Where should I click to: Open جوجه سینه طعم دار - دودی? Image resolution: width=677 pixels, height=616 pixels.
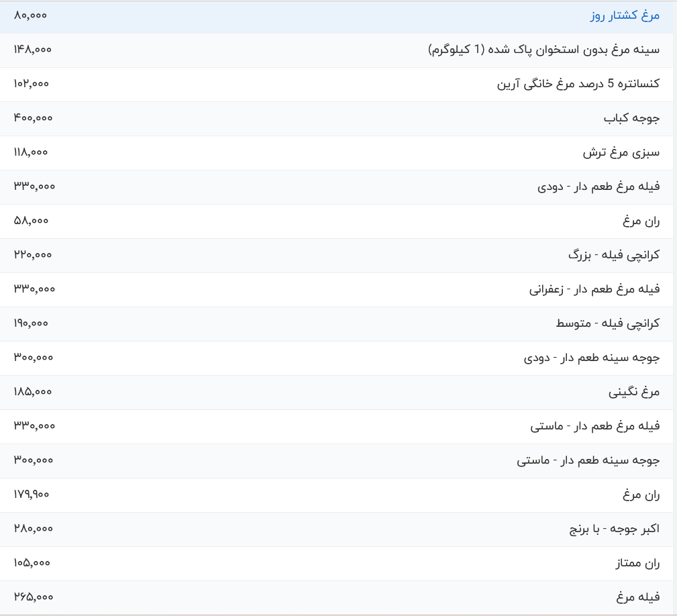click(591, 358)
